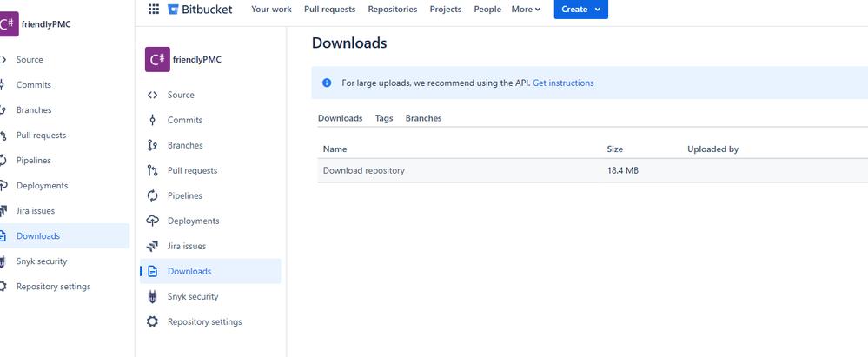Expand the Create button dropdown arrow
868x357 pixels.
(597, 10)
